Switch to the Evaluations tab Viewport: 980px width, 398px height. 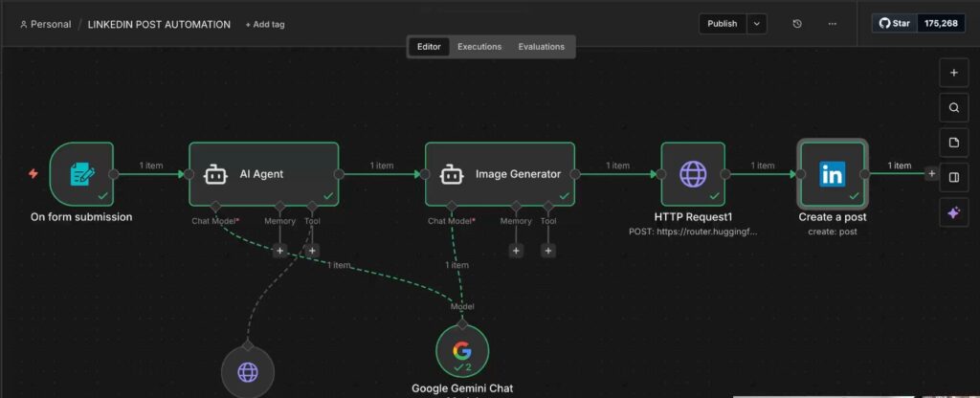pyautogui.click(x=541, y=46)
